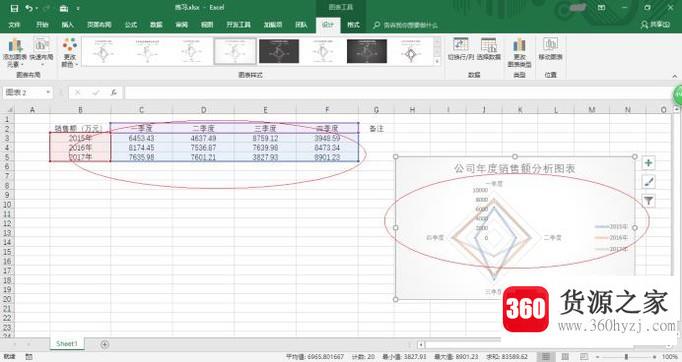The image size is (682, 362).
Task: Open the 视图 tab
Action: 207,25
